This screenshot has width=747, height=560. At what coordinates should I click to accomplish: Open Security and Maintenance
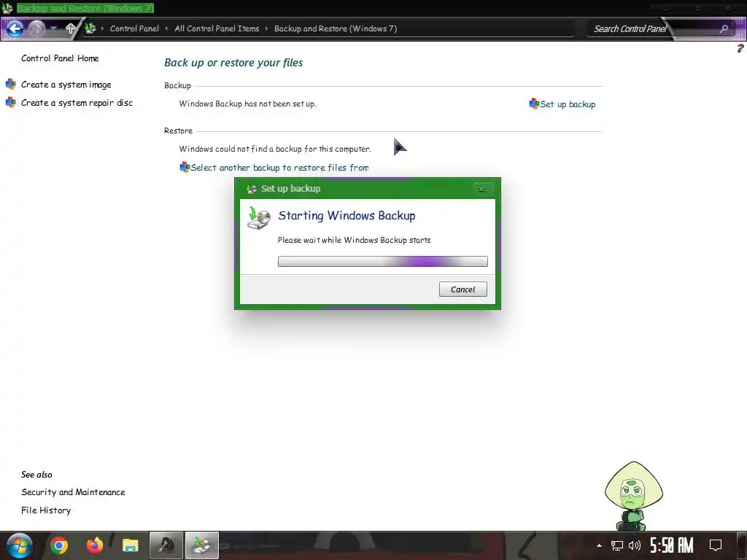[x=73, y=492]
